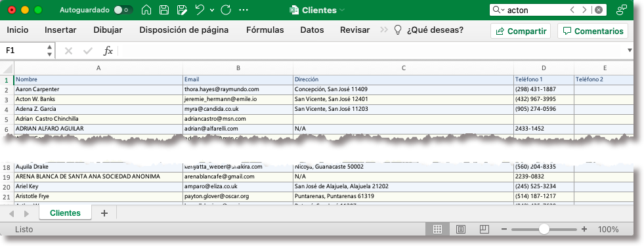Select column B header

pos(238,69)
